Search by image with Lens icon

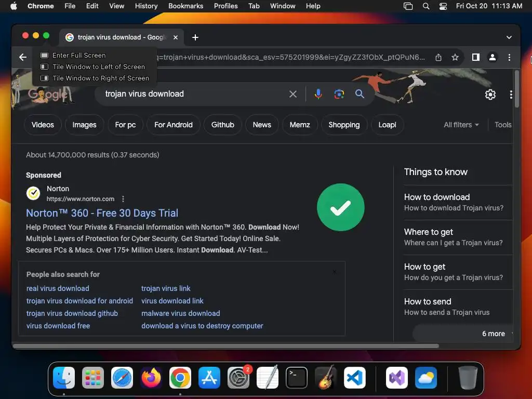tap(339, 94)
